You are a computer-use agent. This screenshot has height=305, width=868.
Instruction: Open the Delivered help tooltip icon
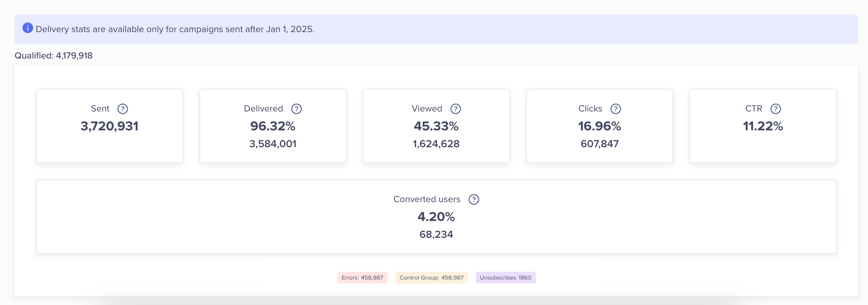[296, 109]
